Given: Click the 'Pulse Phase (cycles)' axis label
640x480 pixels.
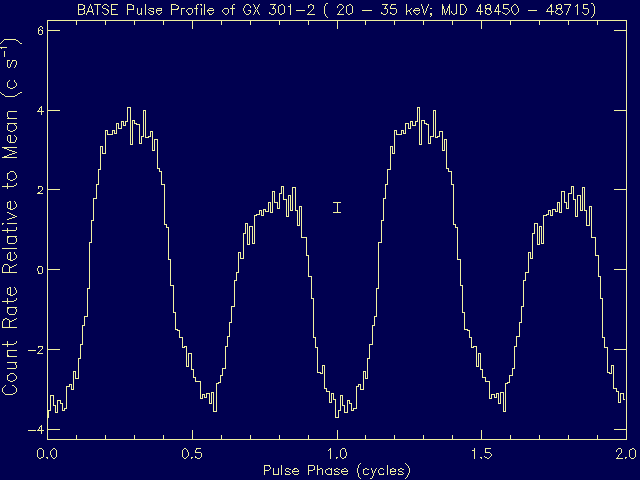Looking at the screenshot, I should [x=336, y=469].
